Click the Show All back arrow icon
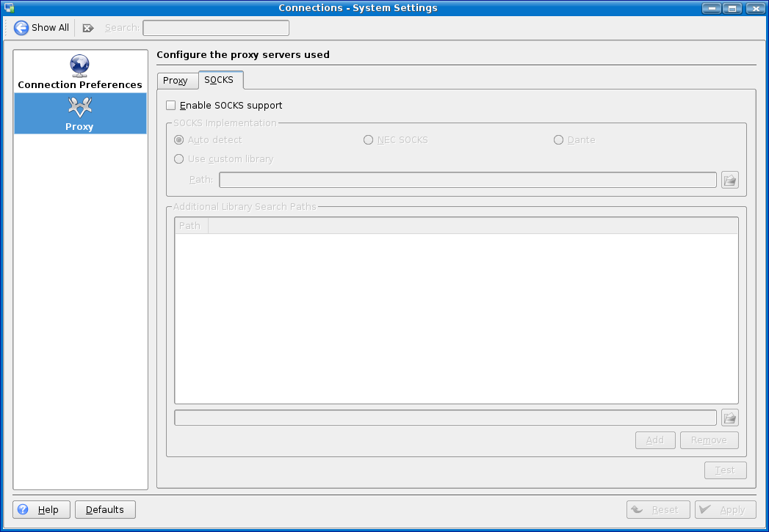Screen dimensions: 769x532 [21, 28]
